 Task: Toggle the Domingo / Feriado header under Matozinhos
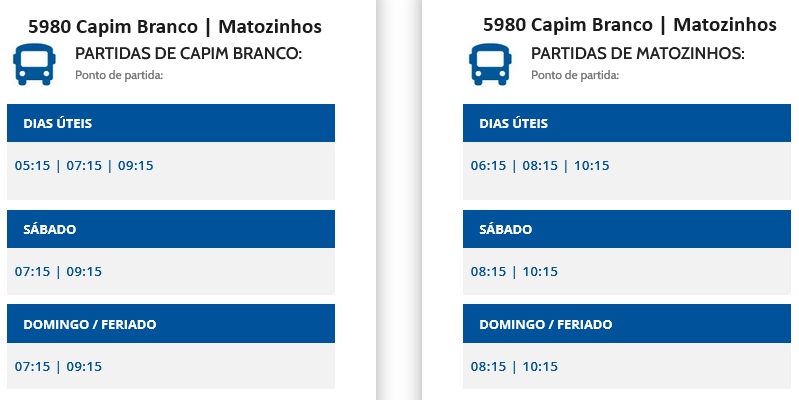(627, 324)
